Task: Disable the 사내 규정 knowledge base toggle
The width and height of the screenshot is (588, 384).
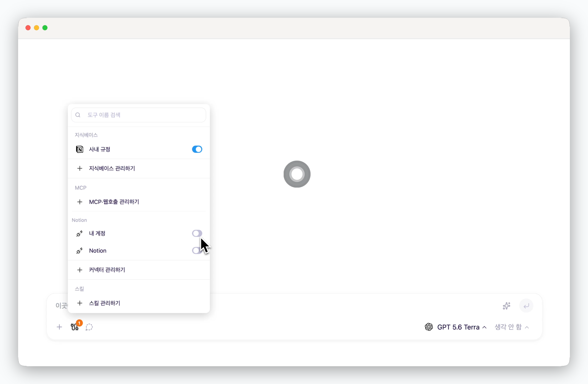Action: pyautogui.click(x=197, y=149)
